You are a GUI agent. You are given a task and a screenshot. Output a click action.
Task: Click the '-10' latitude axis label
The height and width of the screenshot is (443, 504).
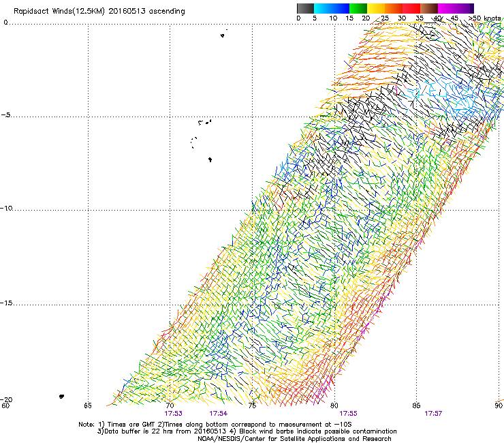pyautogui.click(x=7, y=208)
